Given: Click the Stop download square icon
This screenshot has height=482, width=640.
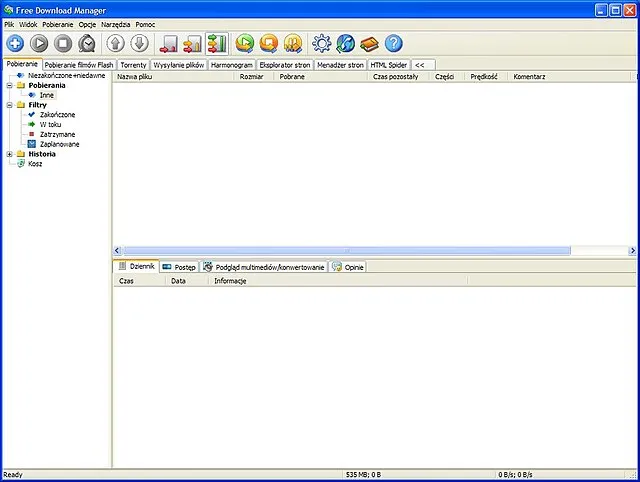Looking at the screenshot, I should [64, 43].
